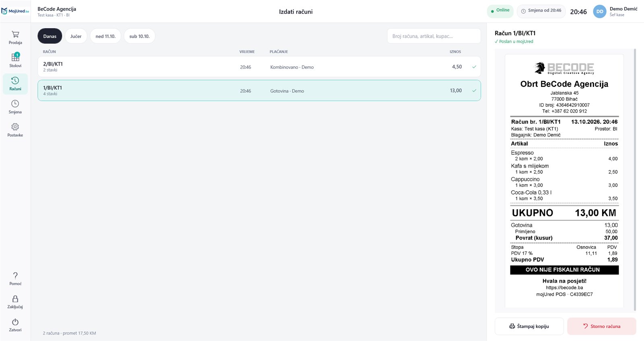Click the checkmark on receipt 1/BI/KT1
Image resolution: width=644 pixels, height=341 pixels.
(474, 90)
